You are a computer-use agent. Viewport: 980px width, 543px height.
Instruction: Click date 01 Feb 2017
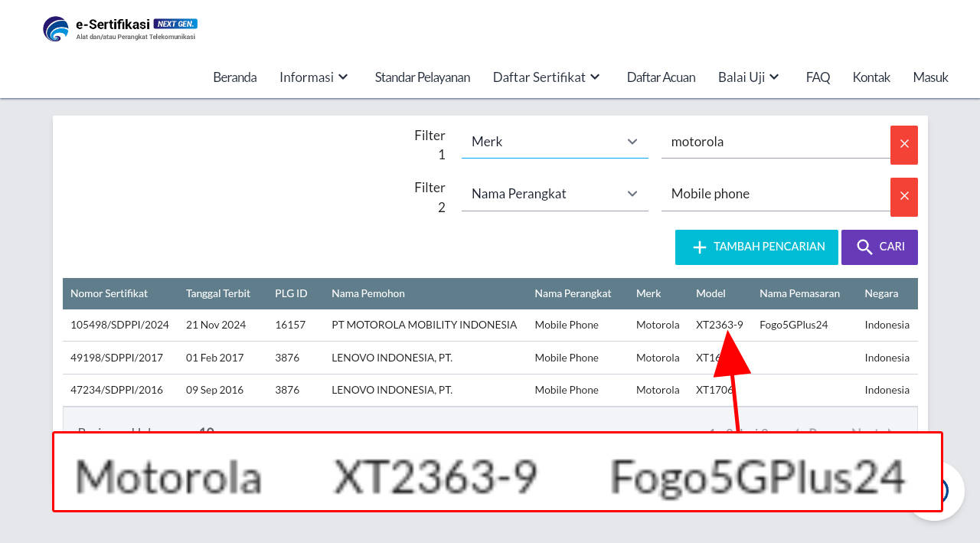click(x=214, y=358)
